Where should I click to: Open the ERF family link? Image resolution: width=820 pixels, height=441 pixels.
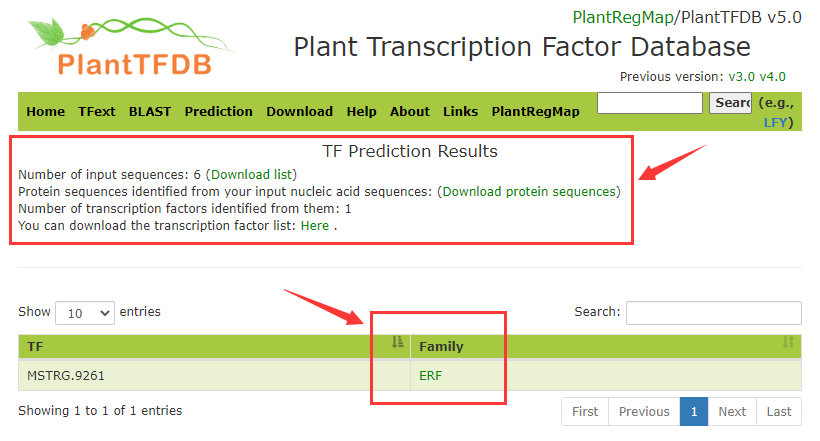tap(430, 376)
